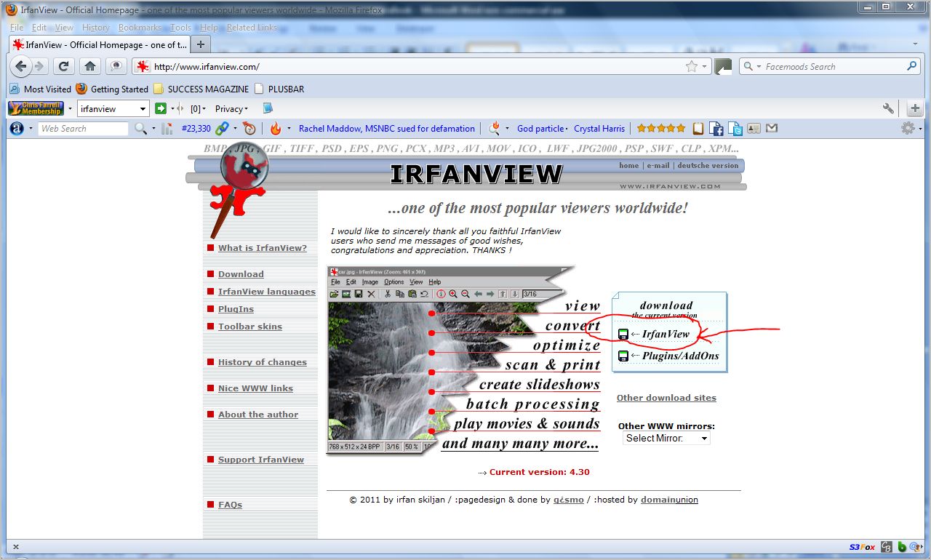Click the Facebook share icon in toolbar
Viewport: 931px width, 560px height.
(x=717, y=129)
